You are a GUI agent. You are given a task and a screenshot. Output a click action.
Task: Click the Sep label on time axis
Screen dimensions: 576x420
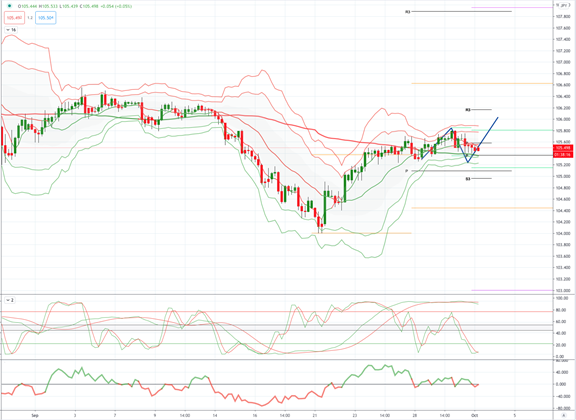(x=35, y=416)
